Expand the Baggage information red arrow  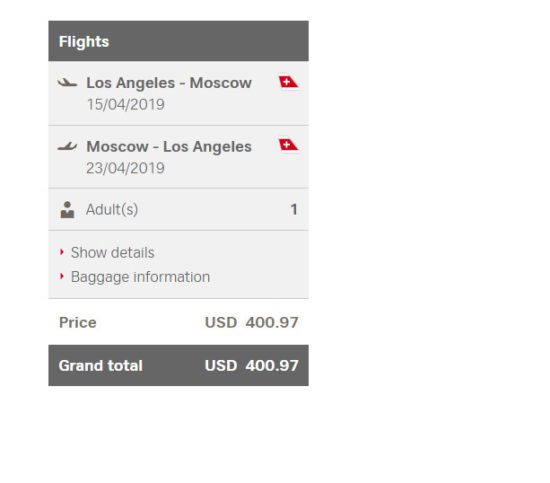click(62, 276)
